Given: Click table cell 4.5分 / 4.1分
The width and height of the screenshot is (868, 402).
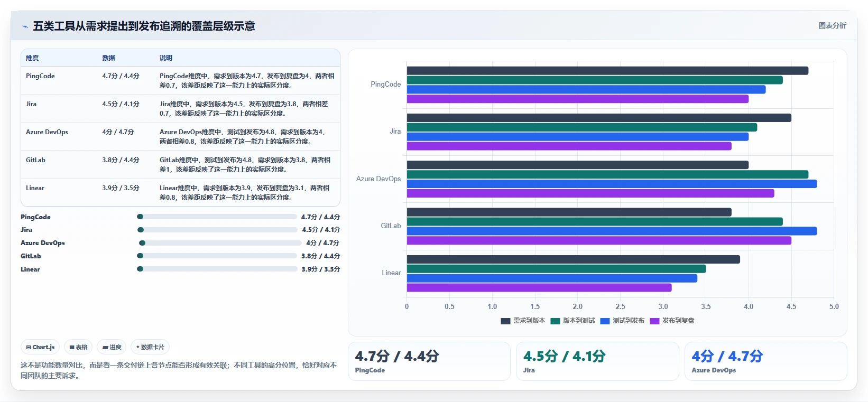Looking at the screenshot, I should tap(121, 104).
